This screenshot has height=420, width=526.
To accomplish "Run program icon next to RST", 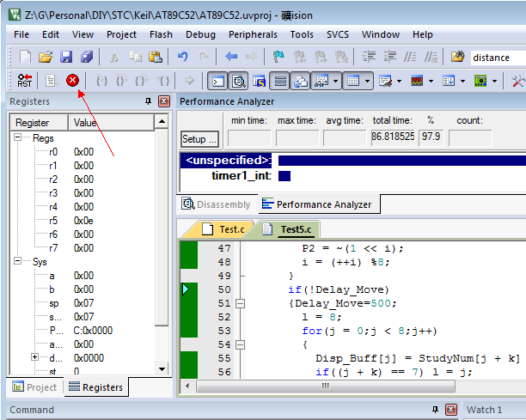I will pos(52,81).
